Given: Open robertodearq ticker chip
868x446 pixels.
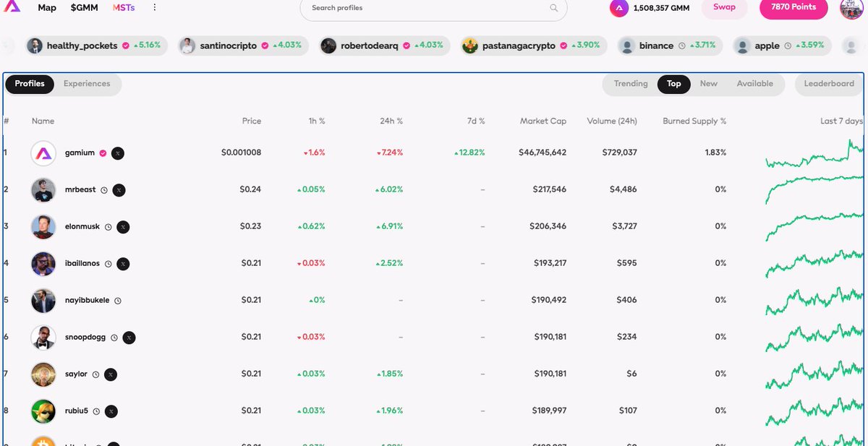Looking at the screenshot, I should pyautogui.click(x=385, y=46).
